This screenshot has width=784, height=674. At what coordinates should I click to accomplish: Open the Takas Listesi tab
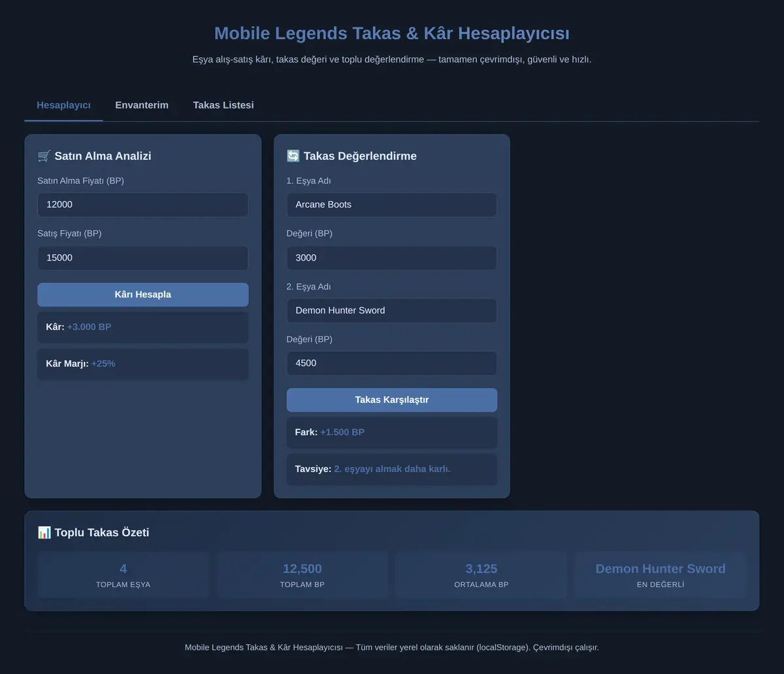coord(223,105)
